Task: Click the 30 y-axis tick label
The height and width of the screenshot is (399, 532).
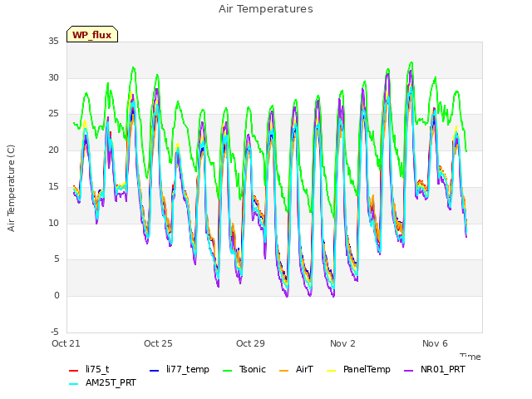Action: 53,77
